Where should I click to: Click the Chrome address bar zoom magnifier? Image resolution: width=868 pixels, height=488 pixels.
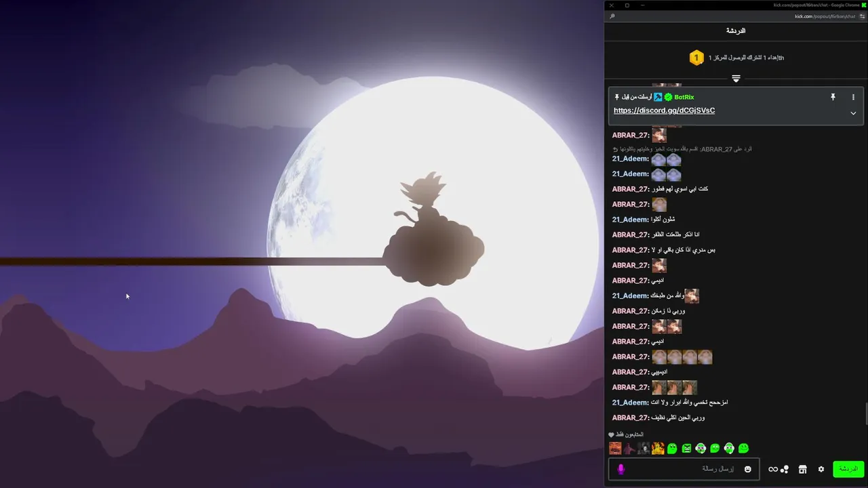[612, 16]
